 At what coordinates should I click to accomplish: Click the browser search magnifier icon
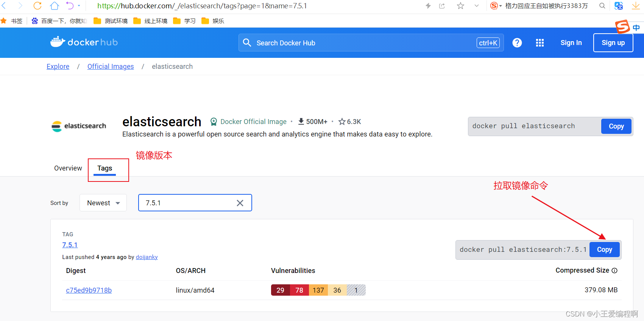[x=602, y=6]
